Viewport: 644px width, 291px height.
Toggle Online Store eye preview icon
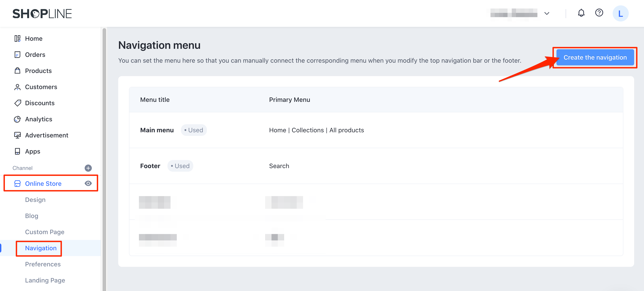[88, 184]
